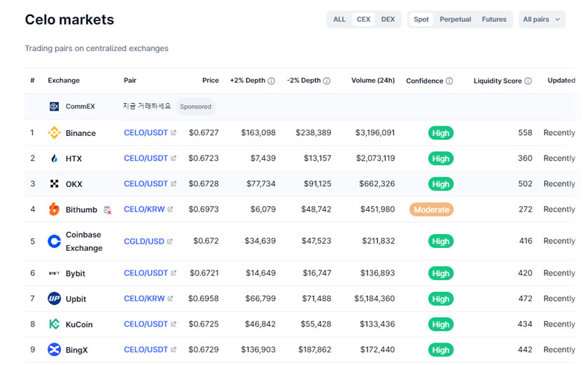The image size is (588, 365).
Task: Click the $163,098 depth value
Action: point(258,132)
